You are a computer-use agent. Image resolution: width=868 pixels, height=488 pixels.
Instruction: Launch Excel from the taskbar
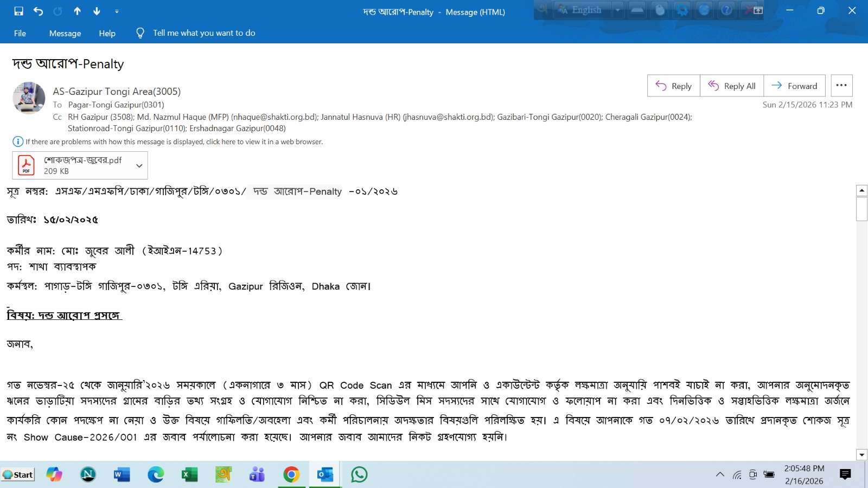(189, 475)
